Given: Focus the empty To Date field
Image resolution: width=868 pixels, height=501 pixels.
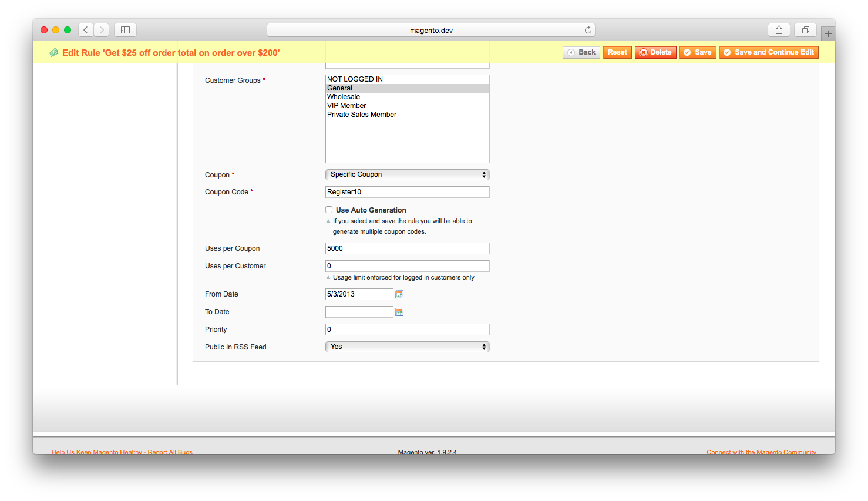Looking at the screenshot, I should pyautogui.click(x=359, y=312).
